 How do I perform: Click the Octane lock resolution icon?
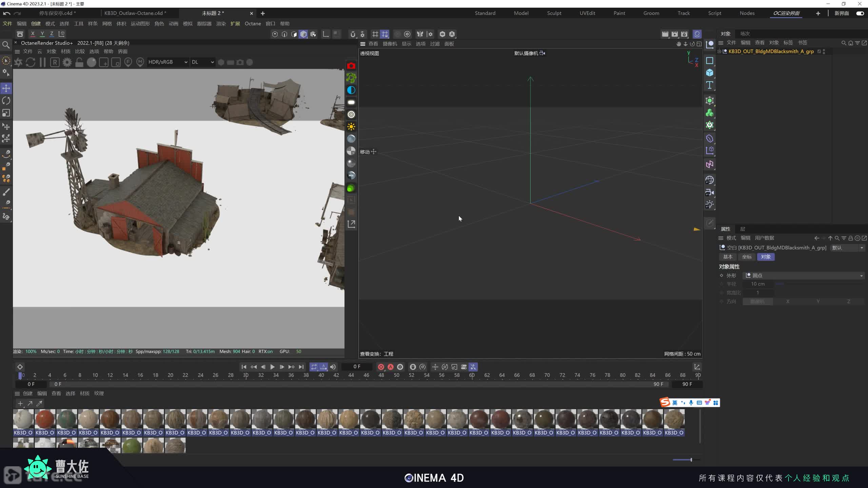[79, 62]
